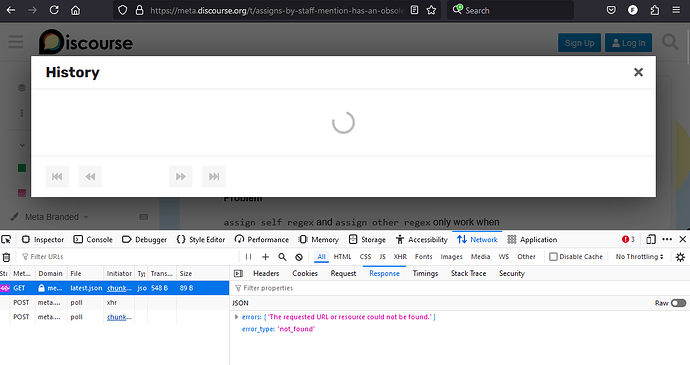Reload the page with refresh icon
This screenshot has width=690, height=365.
(54, 10)
